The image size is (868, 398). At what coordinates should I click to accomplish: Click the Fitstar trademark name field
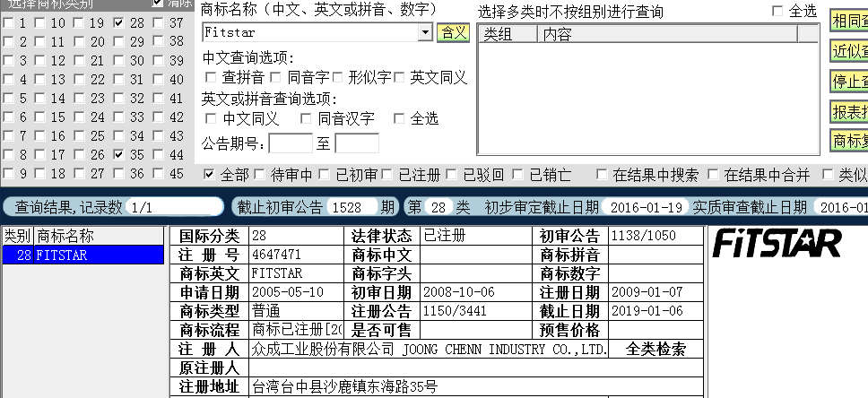[x=310, y=32]
